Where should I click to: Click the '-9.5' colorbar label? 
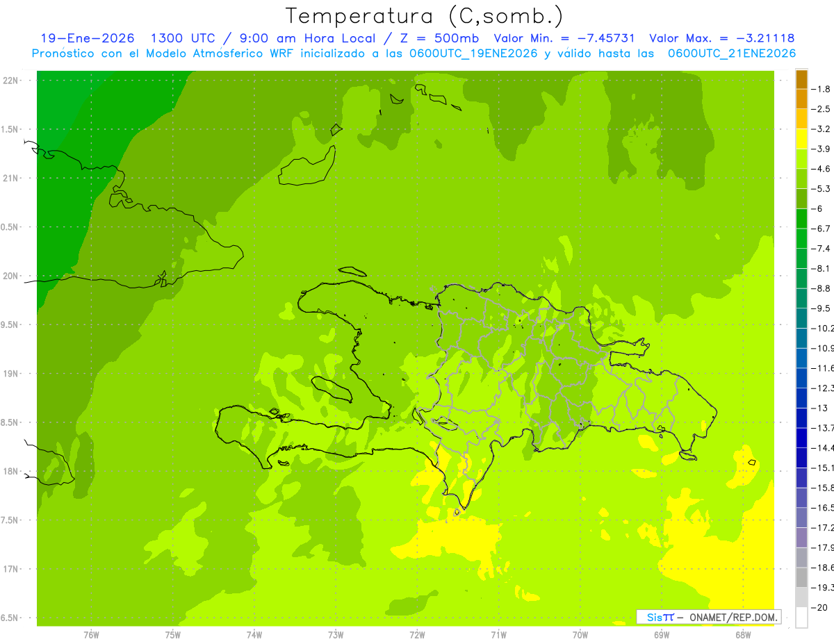[821, 308]
